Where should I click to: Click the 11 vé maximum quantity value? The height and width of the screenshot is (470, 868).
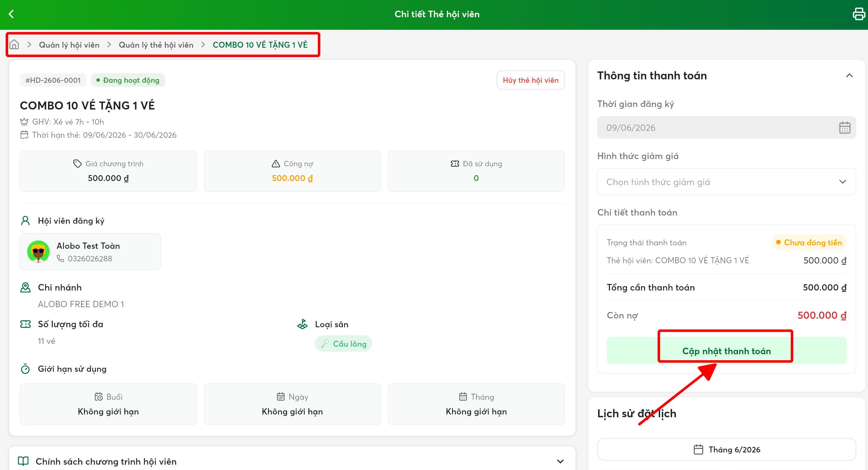pyautogui.click(x=46, y=341)
